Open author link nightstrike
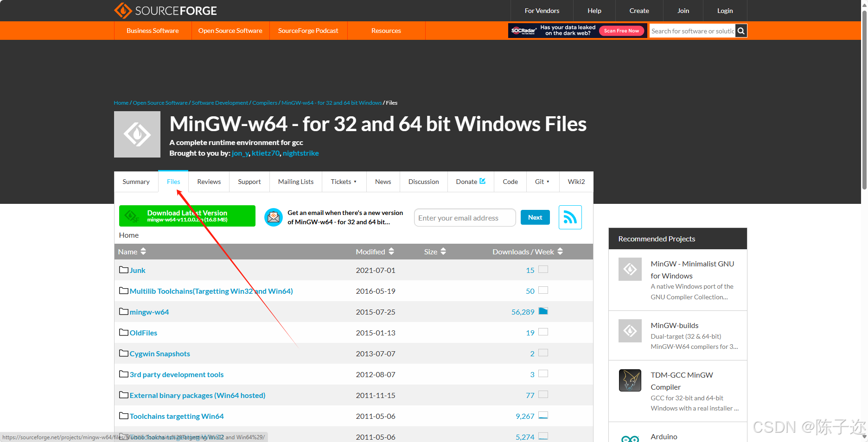 [x=301, y=153]
